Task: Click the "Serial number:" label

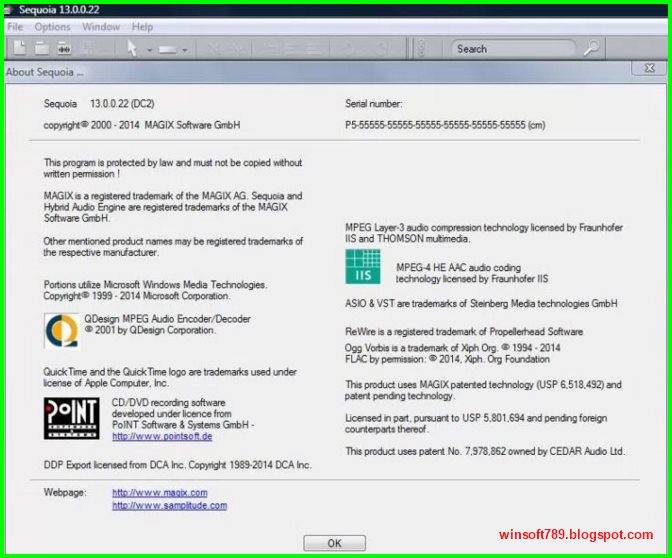Action: (x=374, y=104)
